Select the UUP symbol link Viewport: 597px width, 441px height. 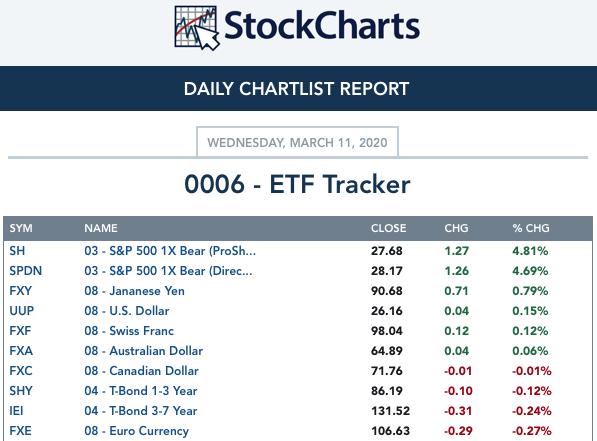click(21, 311)
